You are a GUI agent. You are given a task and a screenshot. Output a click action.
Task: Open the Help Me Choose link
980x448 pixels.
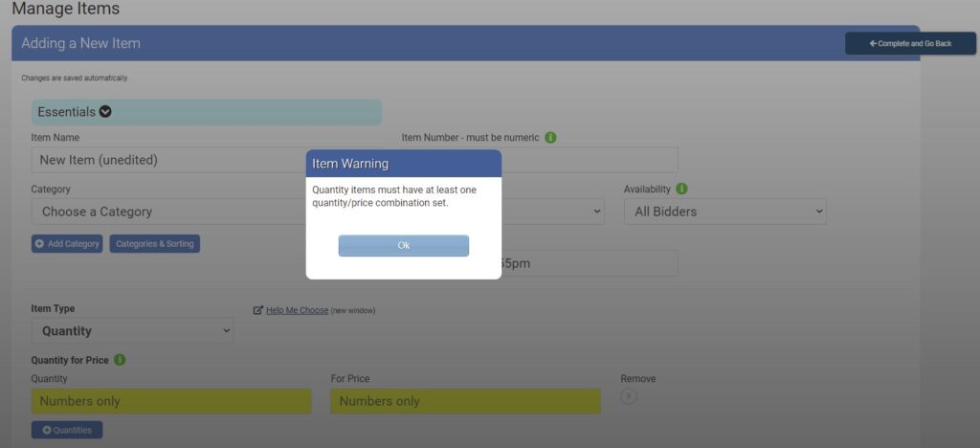point(297,310)
